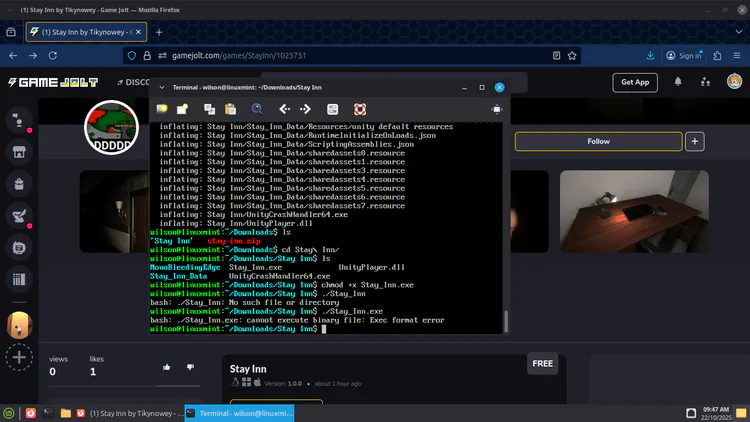Open Game Jolt quests sidebar icon

pos(19,216)
